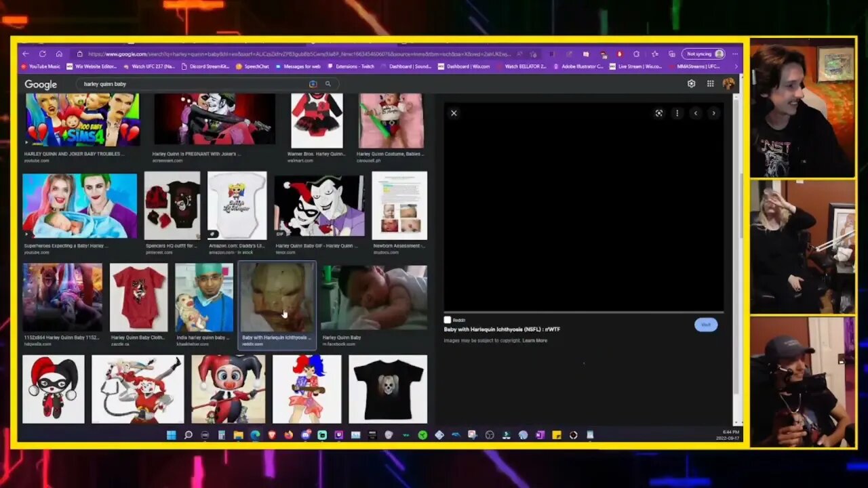
Task: Open the Windows Start menu
Action: (x=172, y=435)
